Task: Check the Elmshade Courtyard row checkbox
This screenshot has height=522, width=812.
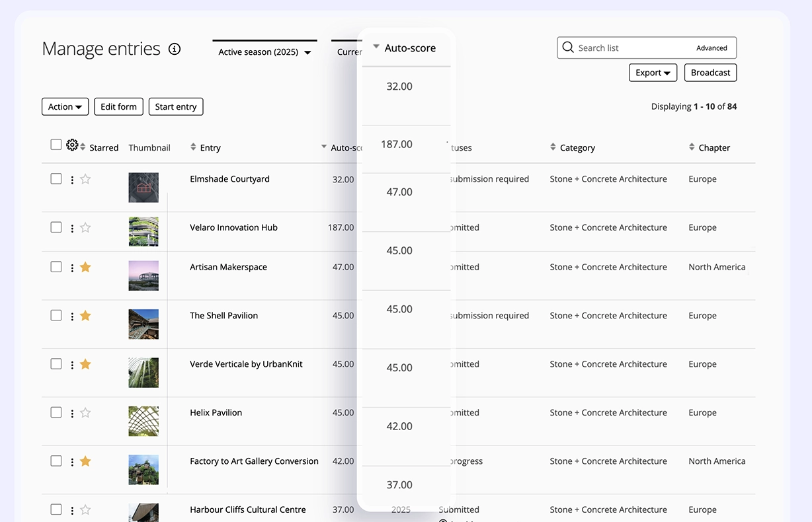Action: (56, 179)
